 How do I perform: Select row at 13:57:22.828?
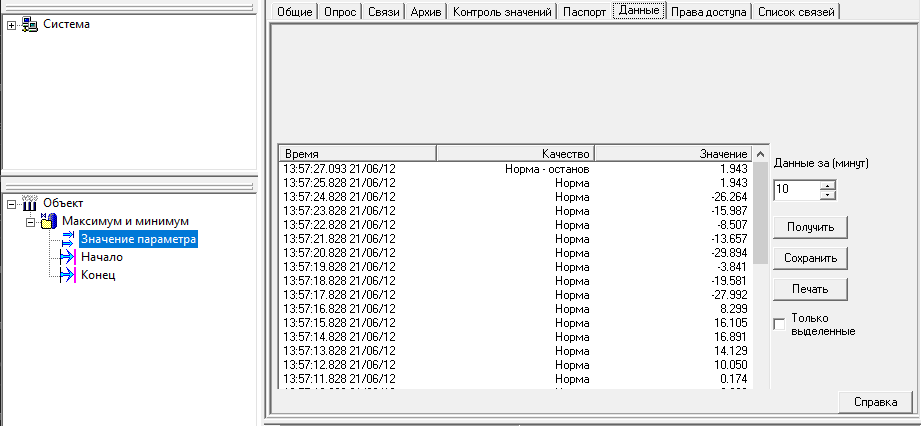516,225
